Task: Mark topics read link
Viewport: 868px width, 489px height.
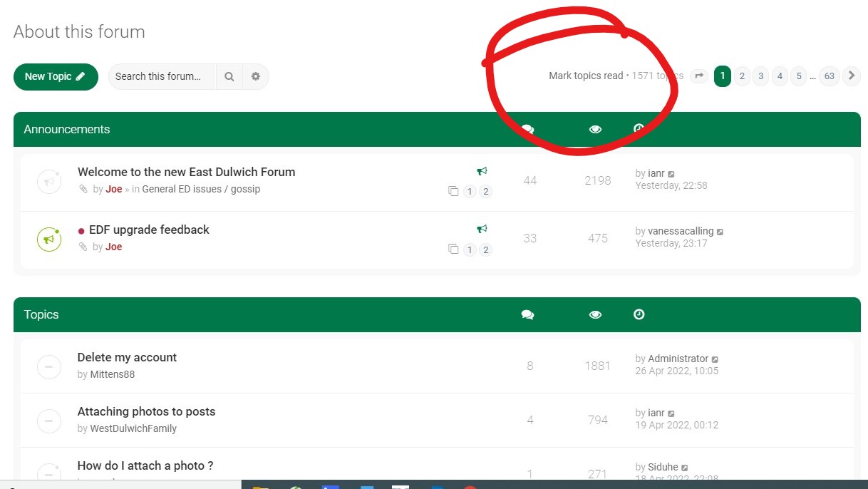Action: (x=586, y=76)
